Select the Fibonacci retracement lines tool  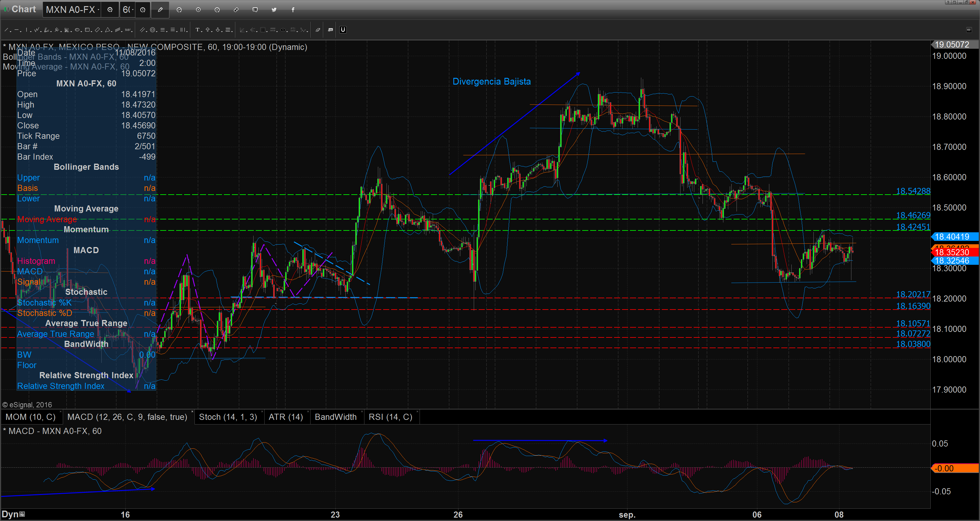[x=162, y=30]
